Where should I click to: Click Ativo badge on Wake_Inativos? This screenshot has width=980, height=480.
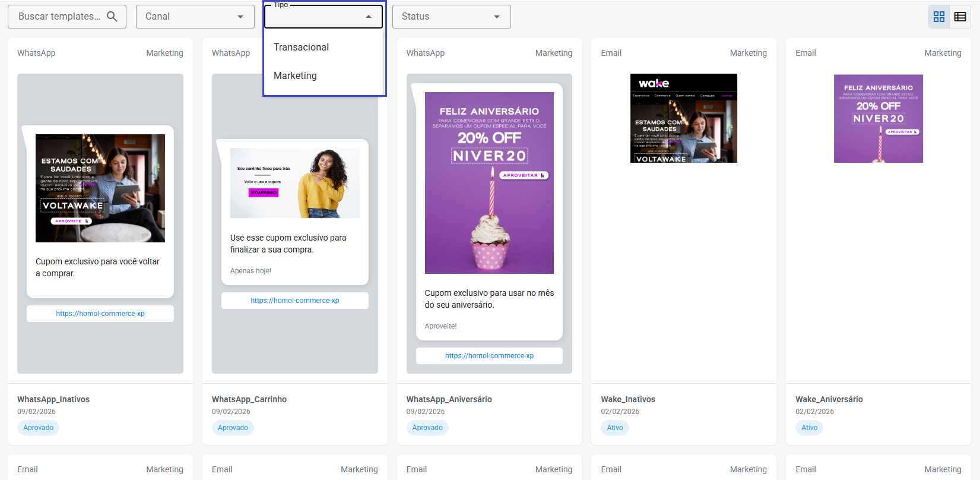(615, 428)
